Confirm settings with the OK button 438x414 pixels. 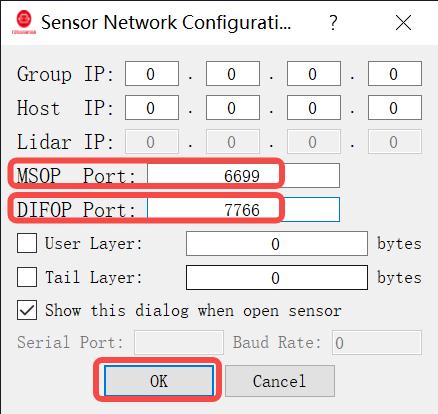coord(159,381)
